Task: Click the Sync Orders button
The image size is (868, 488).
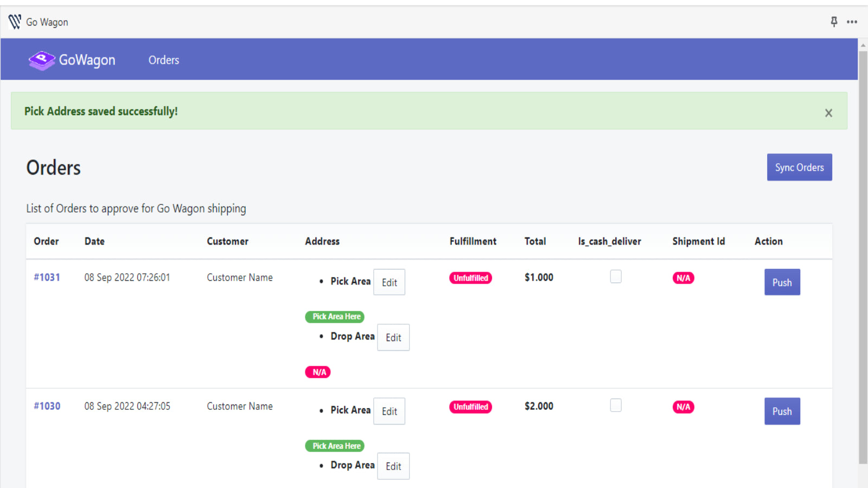Action: (799, 167)
